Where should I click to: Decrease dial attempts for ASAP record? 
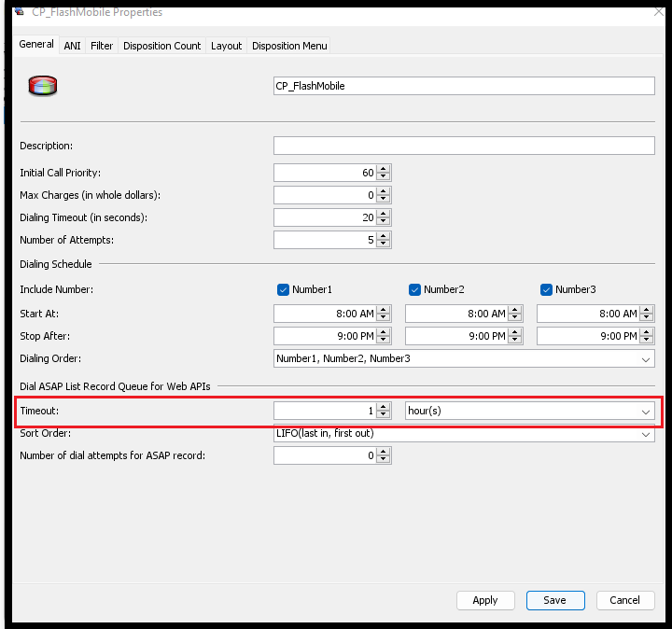(384, 459)
